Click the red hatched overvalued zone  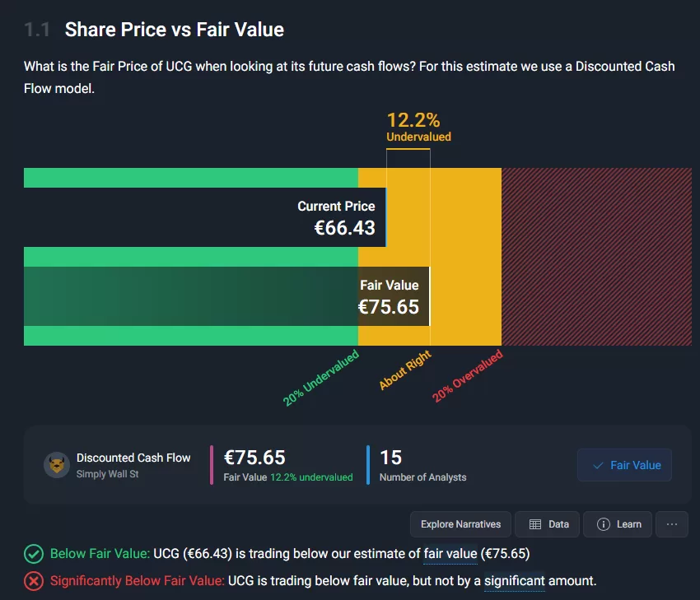[596, 256]
